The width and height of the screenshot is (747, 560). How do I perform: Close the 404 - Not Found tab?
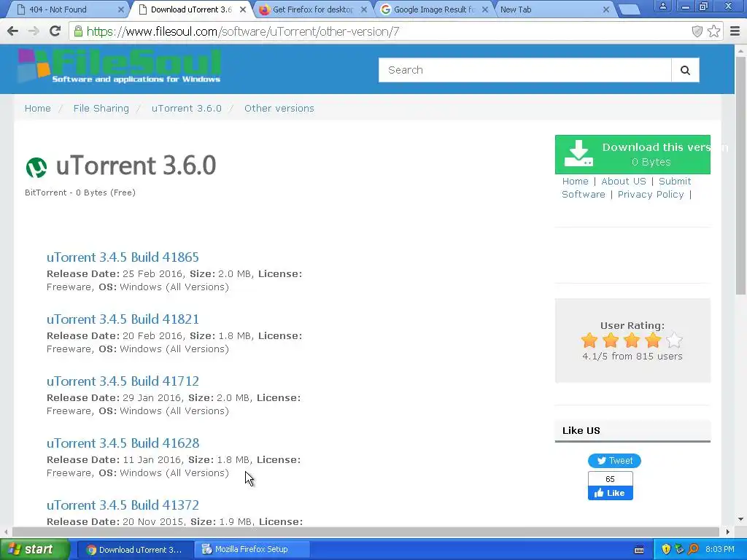tap(121, 9)
